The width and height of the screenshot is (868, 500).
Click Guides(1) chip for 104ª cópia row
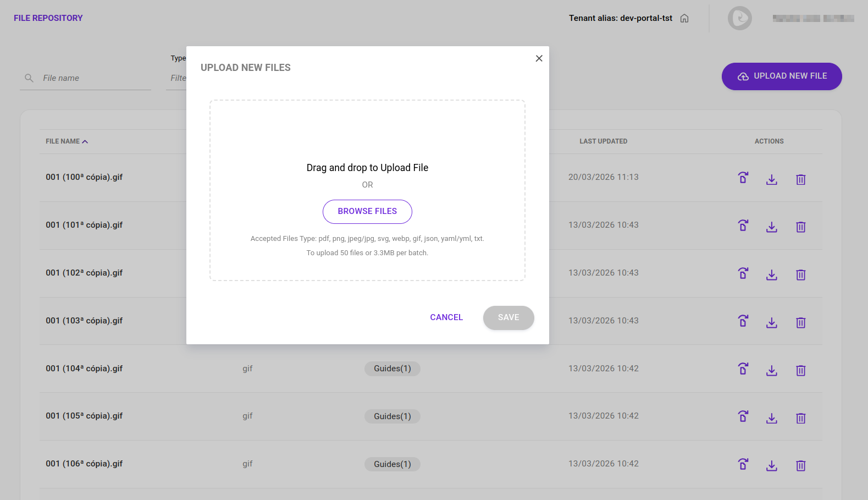pyautogui.click(x=392, y=369)
